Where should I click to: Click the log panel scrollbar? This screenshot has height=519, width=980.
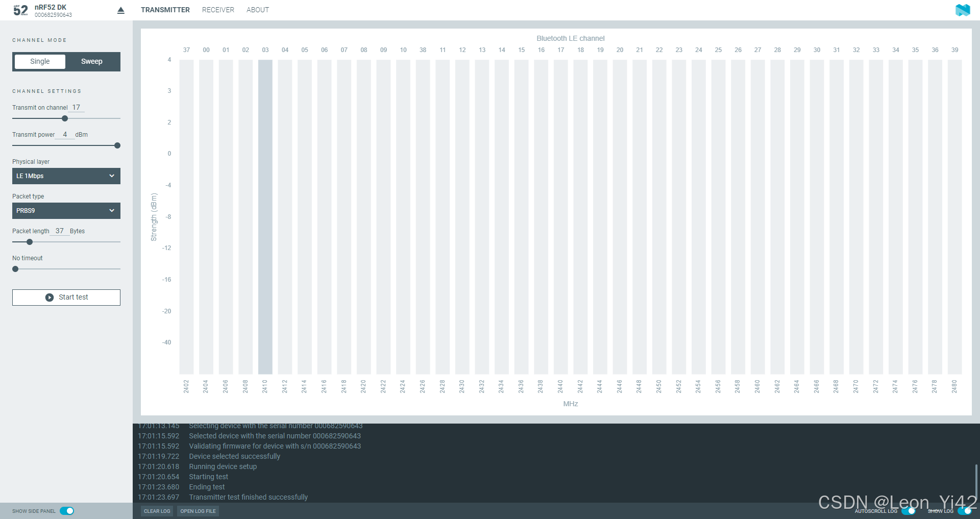976,483
